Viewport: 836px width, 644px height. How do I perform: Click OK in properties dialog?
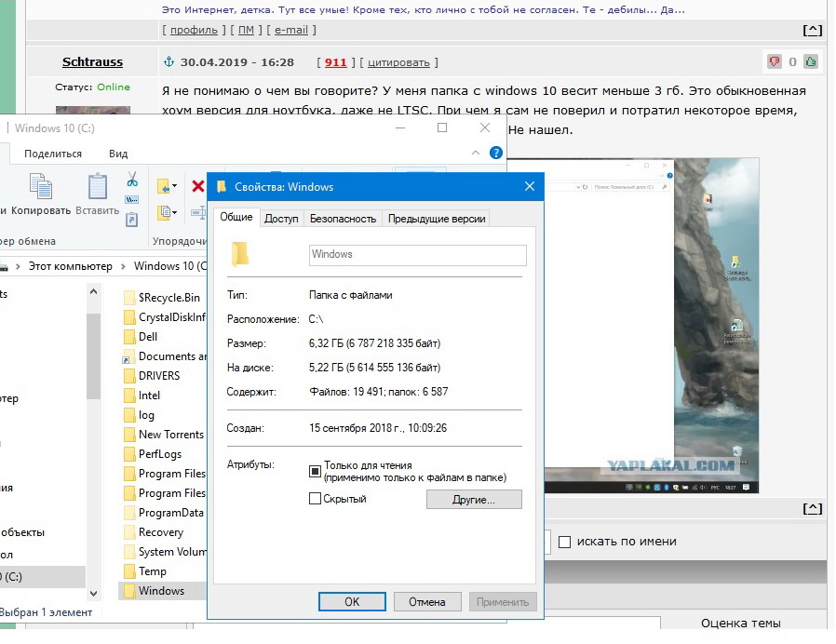pos(352,602)
